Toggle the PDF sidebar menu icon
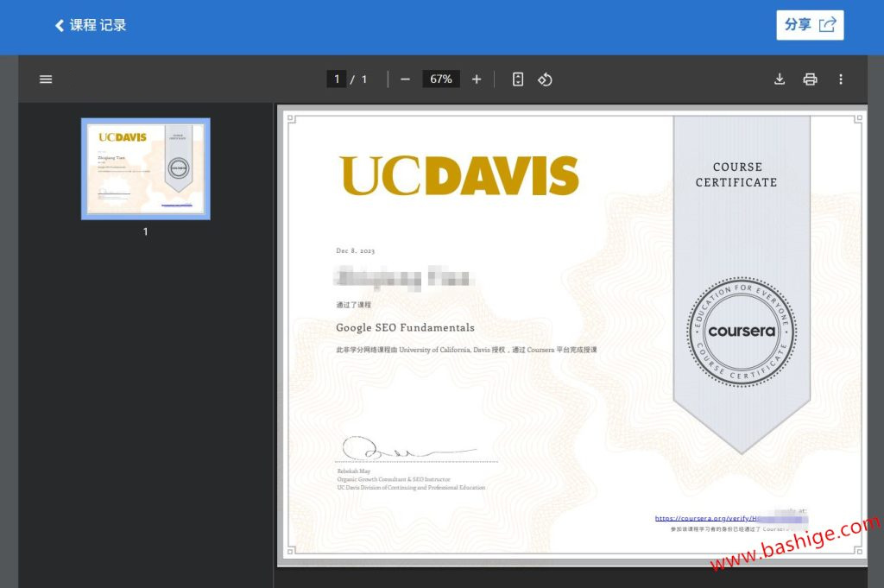Screen dimensions: 884x588 [46, 79]
